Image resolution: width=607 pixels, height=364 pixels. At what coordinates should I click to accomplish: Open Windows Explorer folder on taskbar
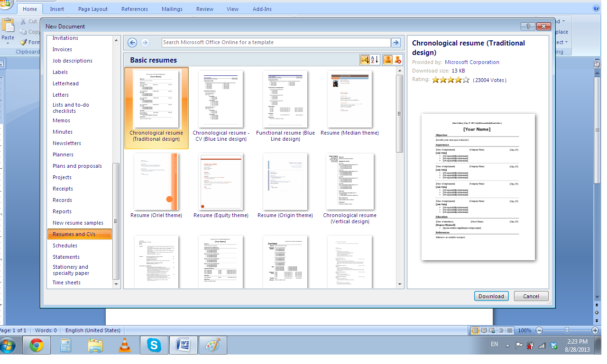tap(95, 346)
